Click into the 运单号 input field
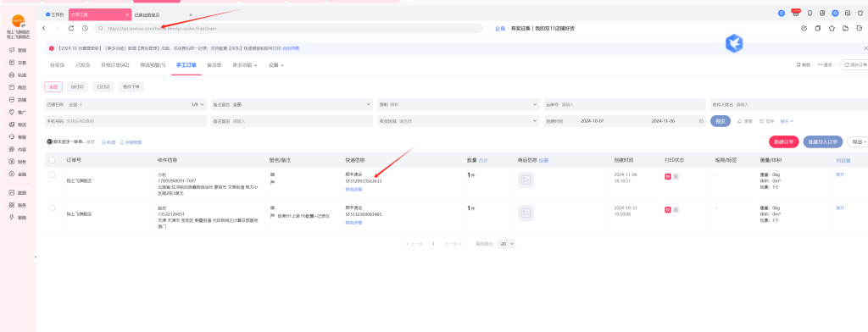 click(x=625, y=104)
